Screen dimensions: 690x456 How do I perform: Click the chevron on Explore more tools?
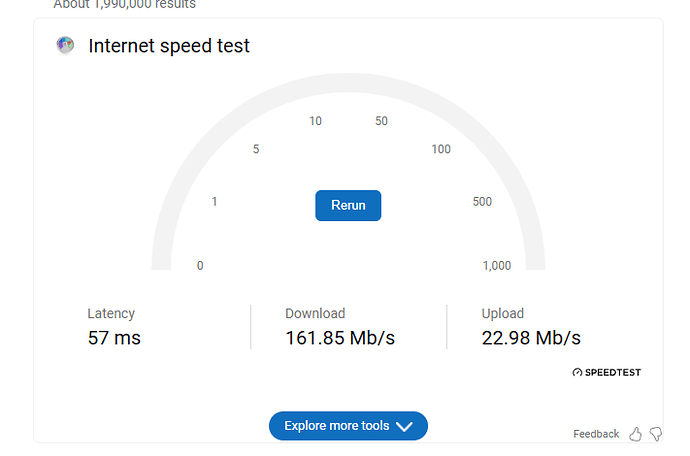(x=404, y=426)
